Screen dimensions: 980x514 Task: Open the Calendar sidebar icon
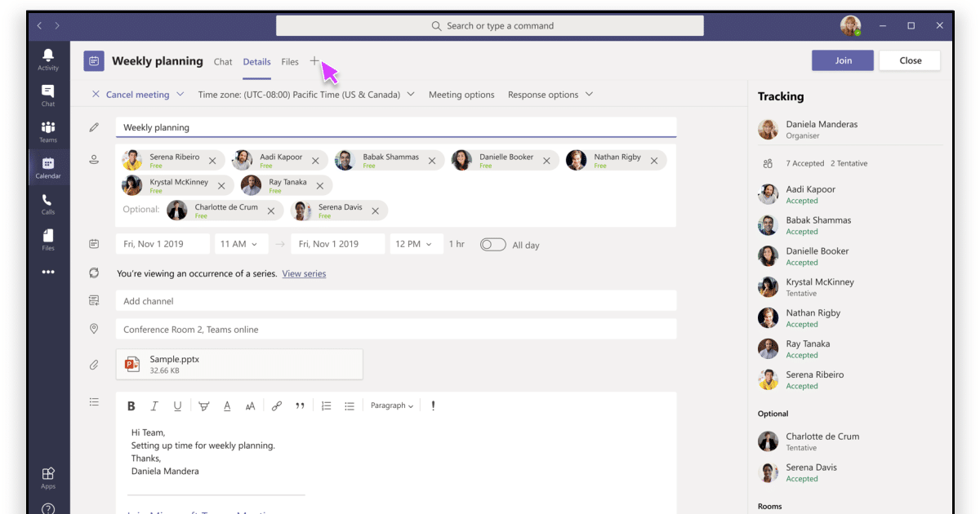[48, 167]
